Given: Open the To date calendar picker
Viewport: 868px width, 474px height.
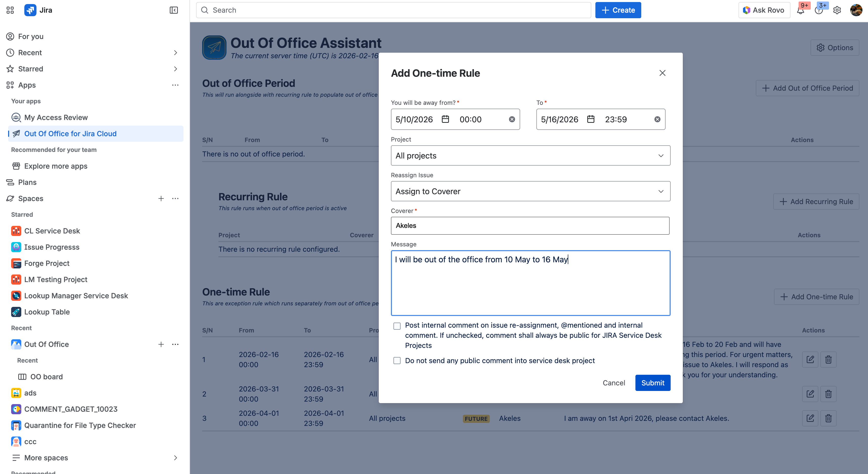Looking at the screenshot, I should click(x=590, y=119).
